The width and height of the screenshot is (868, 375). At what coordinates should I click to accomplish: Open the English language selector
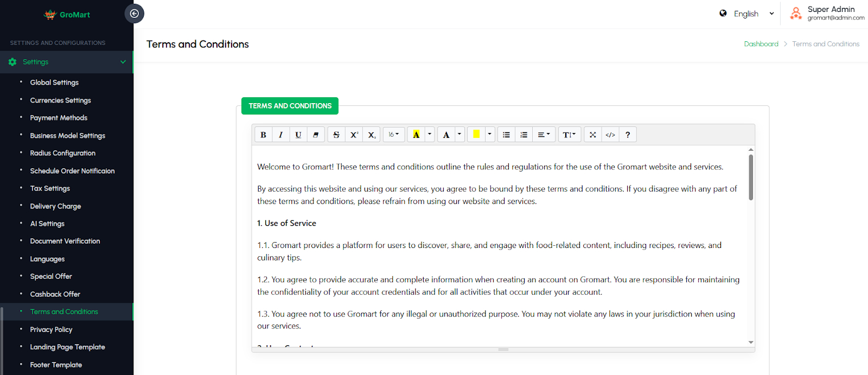tap(747, 14)
